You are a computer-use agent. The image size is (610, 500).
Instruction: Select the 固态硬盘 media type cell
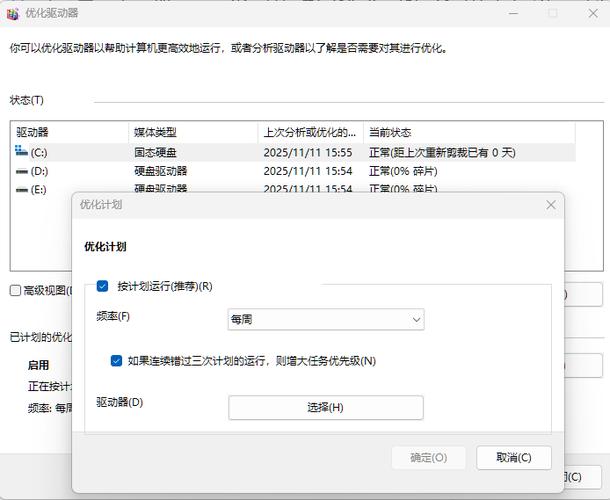[155, 152]
